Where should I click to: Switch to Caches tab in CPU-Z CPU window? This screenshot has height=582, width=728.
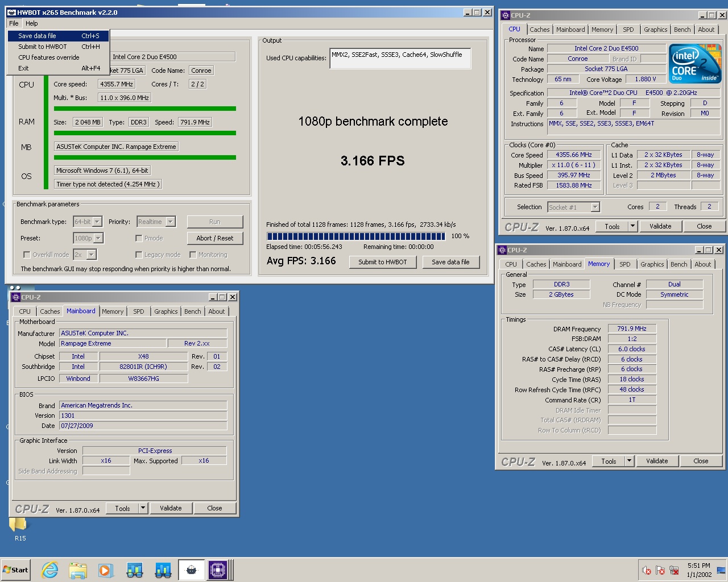540,30
